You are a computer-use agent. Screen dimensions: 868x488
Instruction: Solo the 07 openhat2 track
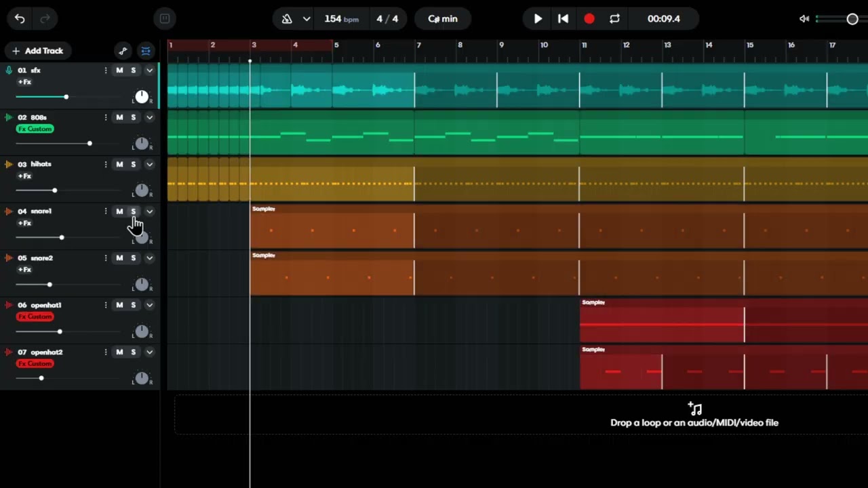coord(133,352)
